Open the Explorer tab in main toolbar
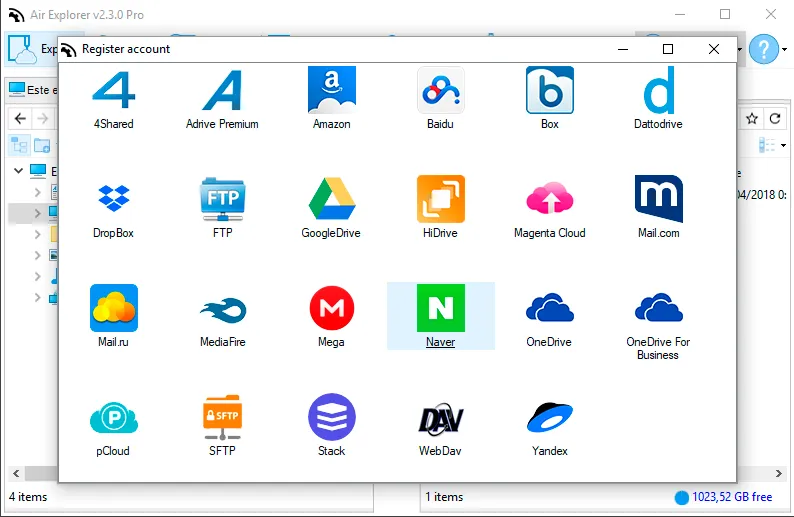This screenshot has width=794, height=517. coord(32,49)
